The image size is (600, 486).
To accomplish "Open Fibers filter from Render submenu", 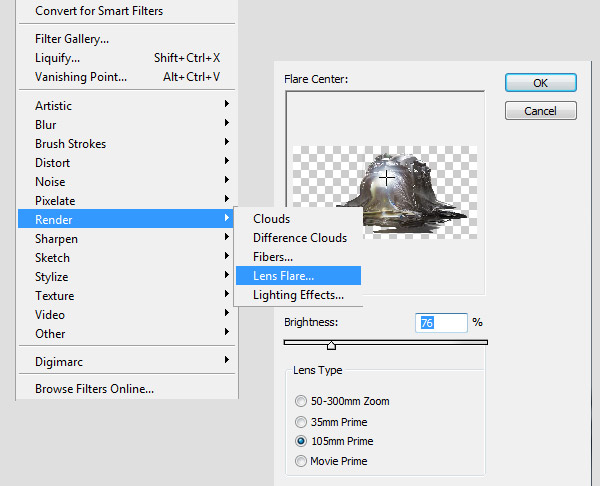I will point(298,257).
